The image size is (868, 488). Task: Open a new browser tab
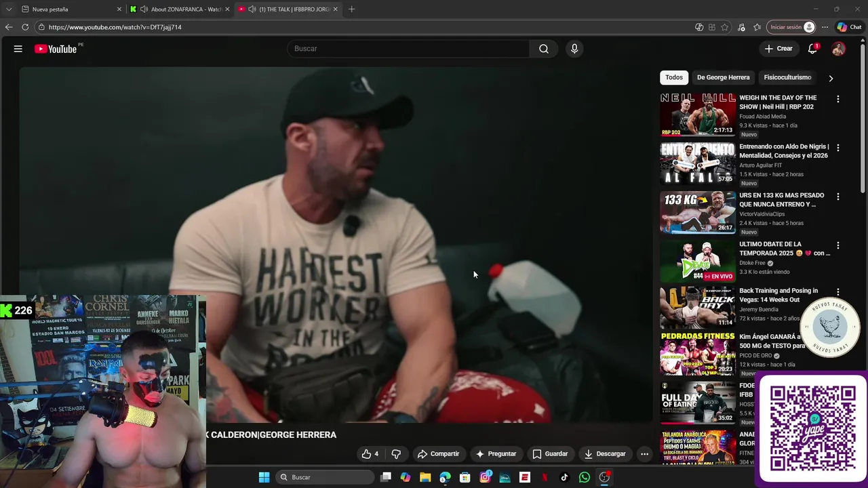coord(351,9)
